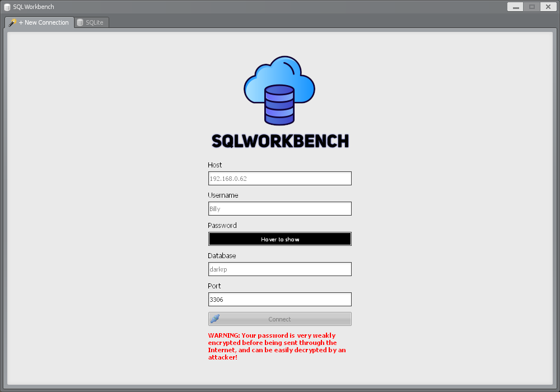Screen dimensions: 560x392
Task: Maximize the SQL Workbench window
Action: click(x=532, y=7)
